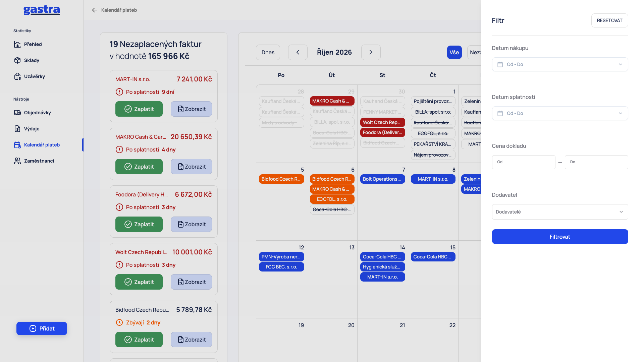This screenshot has width=644, height=362.
Task: Click the Kalendář plateb calendar icon in the sidebar
Action: [x=17, y=145]
